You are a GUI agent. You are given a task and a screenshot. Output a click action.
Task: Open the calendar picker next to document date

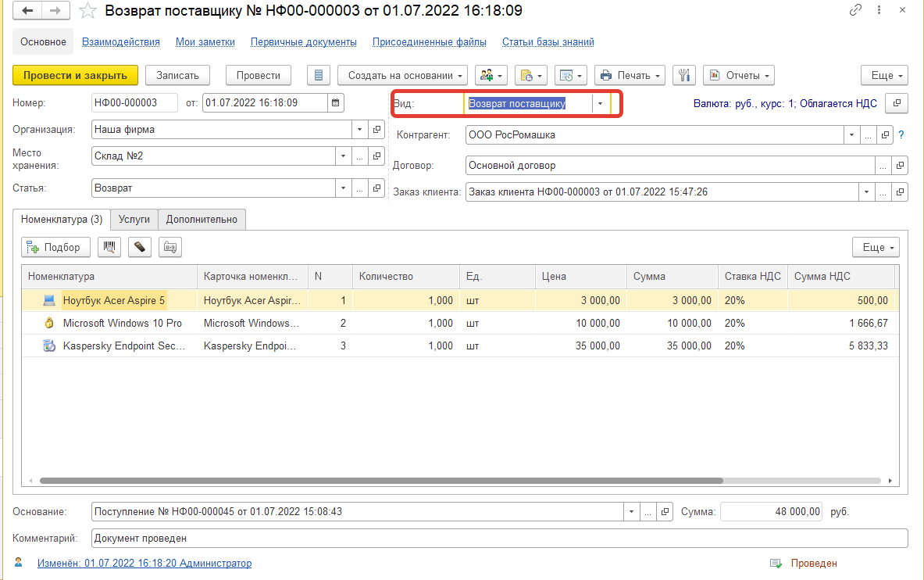(x=336, y=102)
